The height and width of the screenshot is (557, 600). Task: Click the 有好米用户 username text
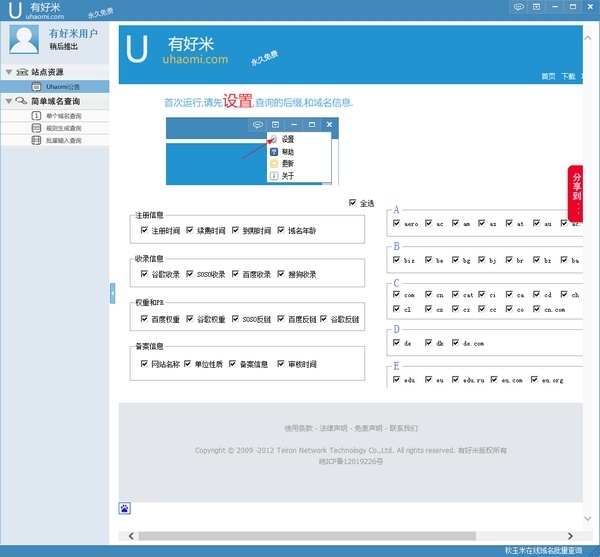(73, 33)
